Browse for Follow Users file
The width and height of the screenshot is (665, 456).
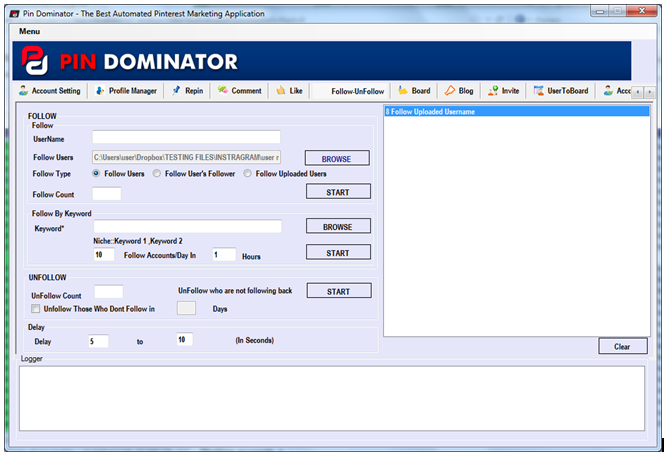(337, 158)
